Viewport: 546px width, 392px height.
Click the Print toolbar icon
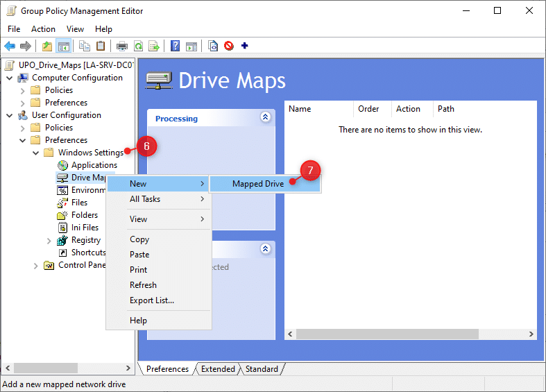click(122, 46)
